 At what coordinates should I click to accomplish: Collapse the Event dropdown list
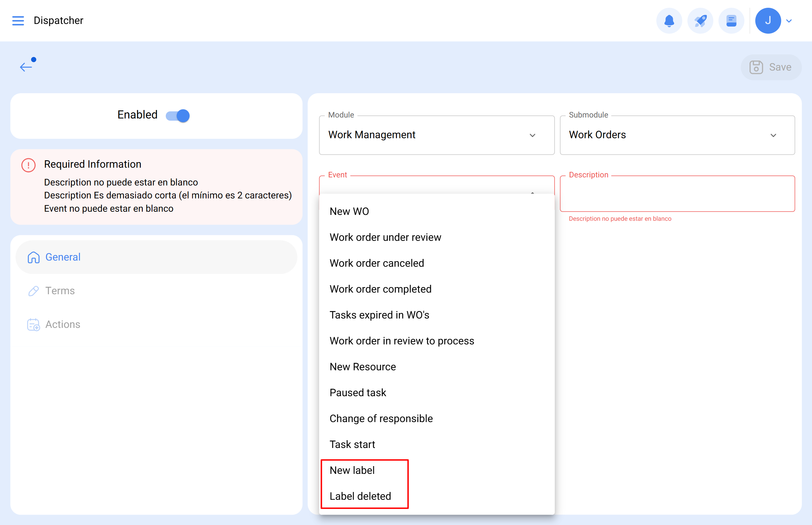click(x=532, y=193)
